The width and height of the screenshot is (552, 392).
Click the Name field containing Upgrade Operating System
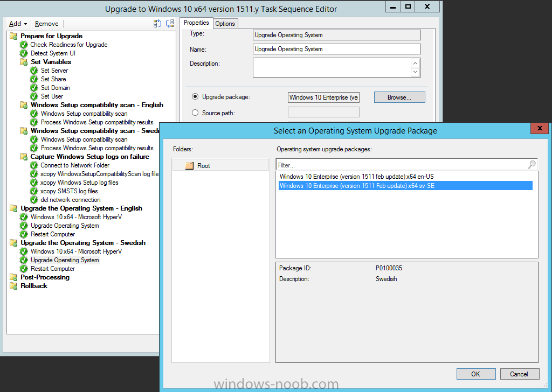tap(336, 49)
